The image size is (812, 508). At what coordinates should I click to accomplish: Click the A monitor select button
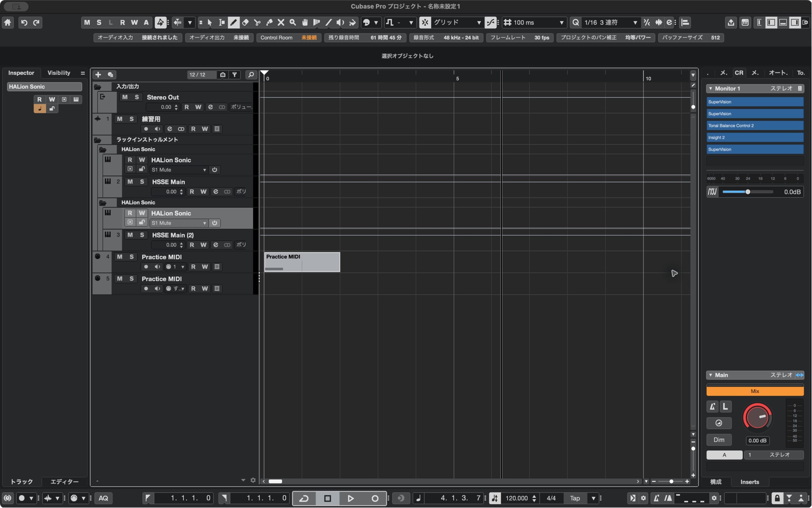(x=724, y=455)
